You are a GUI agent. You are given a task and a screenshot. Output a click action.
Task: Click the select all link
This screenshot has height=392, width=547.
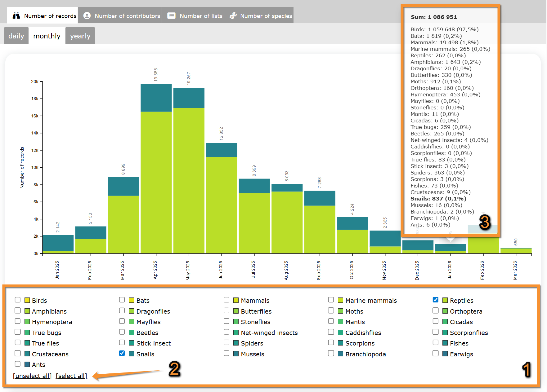coord(71,376)
